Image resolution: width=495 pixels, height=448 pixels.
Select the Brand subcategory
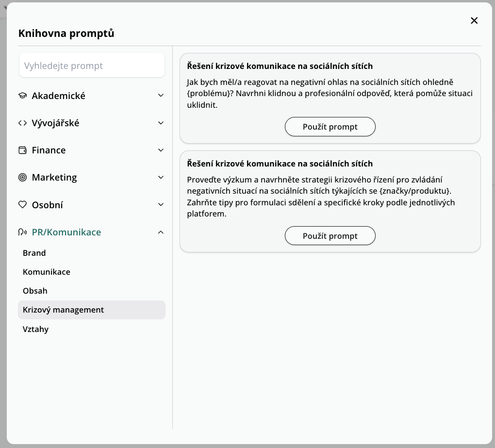click(x=34, y=253)
